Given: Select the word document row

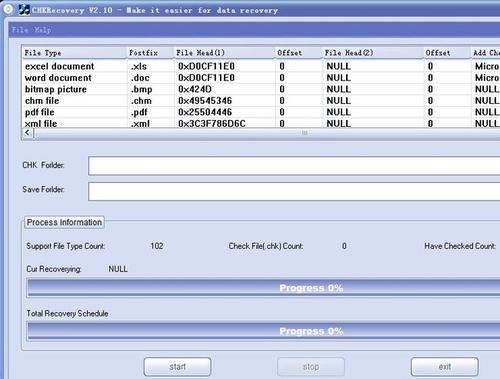Looking at the screenshot, I should tap(261, 78).
